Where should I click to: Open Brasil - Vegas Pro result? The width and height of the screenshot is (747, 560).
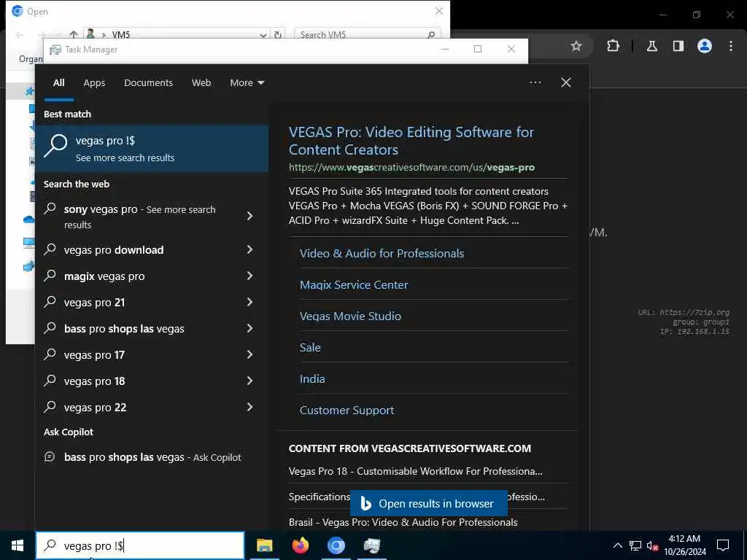point(403,522)
